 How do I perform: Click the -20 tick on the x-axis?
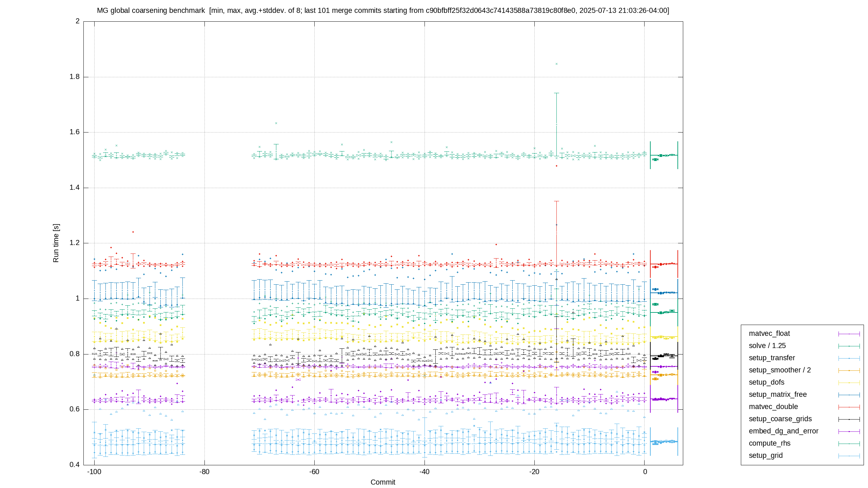(x=534, y=472)
